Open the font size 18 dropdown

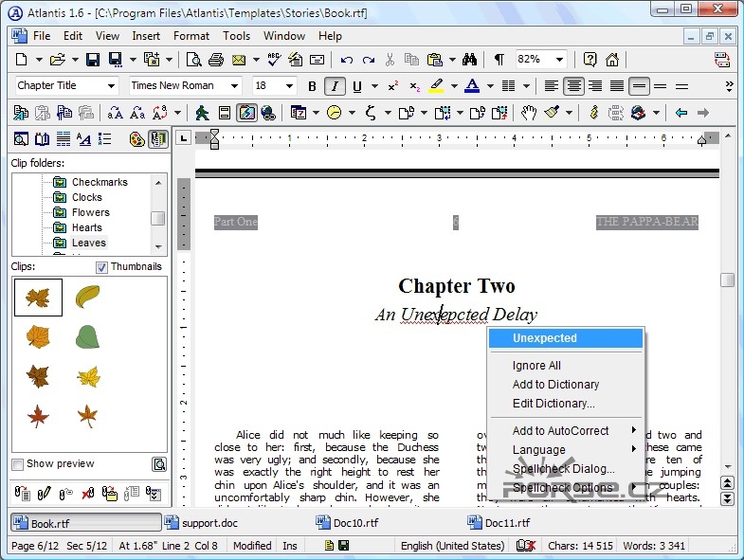pyautogui.click(x=289, y=86)
